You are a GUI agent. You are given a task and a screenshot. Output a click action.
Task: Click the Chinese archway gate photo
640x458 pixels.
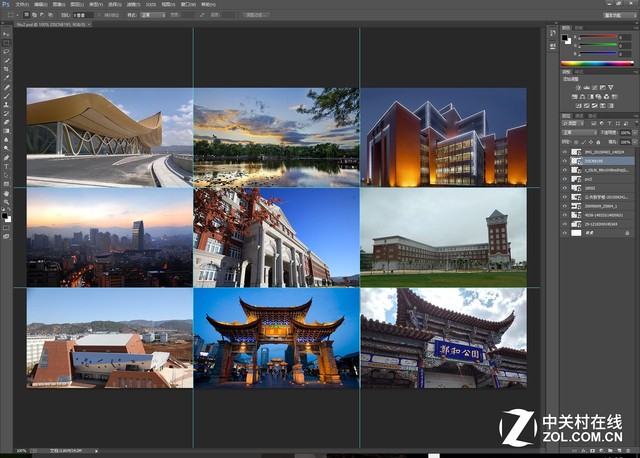[x=275, y=338]
